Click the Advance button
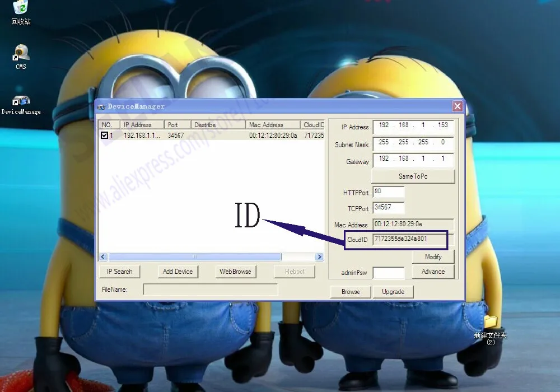Screen dimensions: 560x392 point(433,272)
